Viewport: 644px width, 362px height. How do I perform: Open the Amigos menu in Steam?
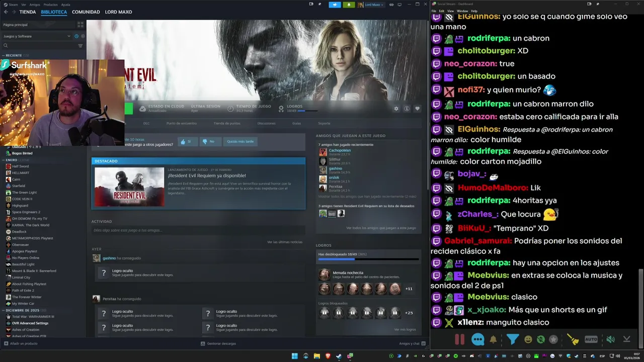click(35, 5)
